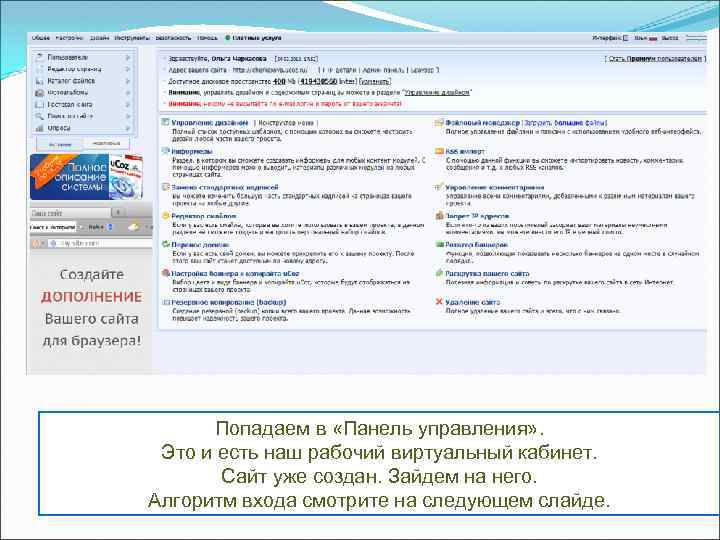Open the uCoz Полное описание системы banner

[x=86, y=177]
